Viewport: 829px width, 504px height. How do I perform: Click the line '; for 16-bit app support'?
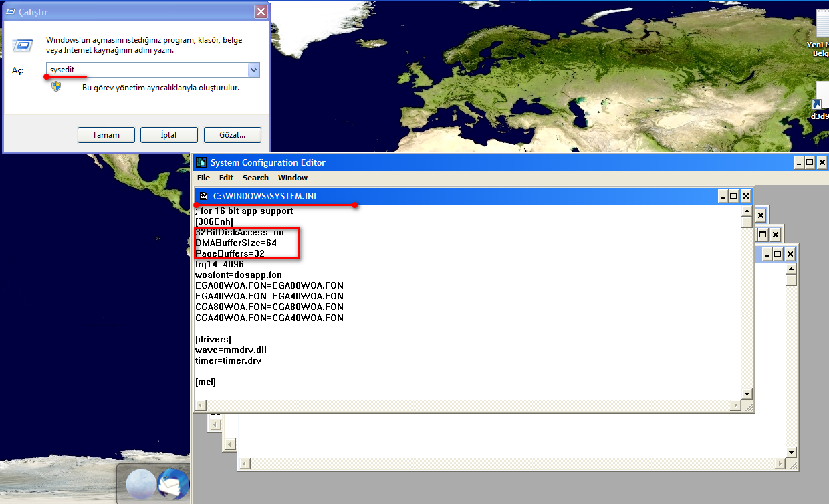[244, 211]
